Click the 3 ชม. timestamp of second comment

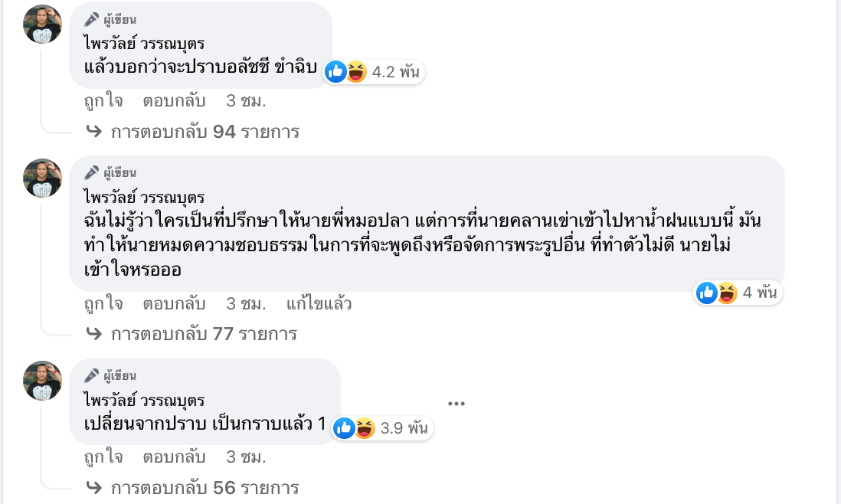(x=246, y=304)
